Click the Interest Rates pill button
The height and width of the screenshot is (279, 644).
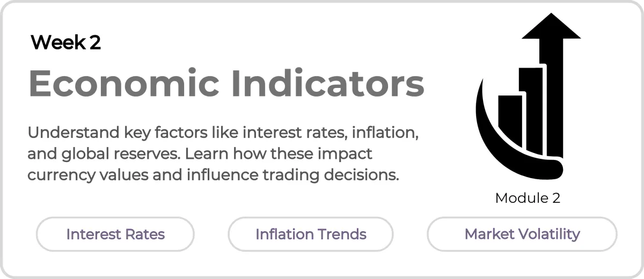(115, 234)
